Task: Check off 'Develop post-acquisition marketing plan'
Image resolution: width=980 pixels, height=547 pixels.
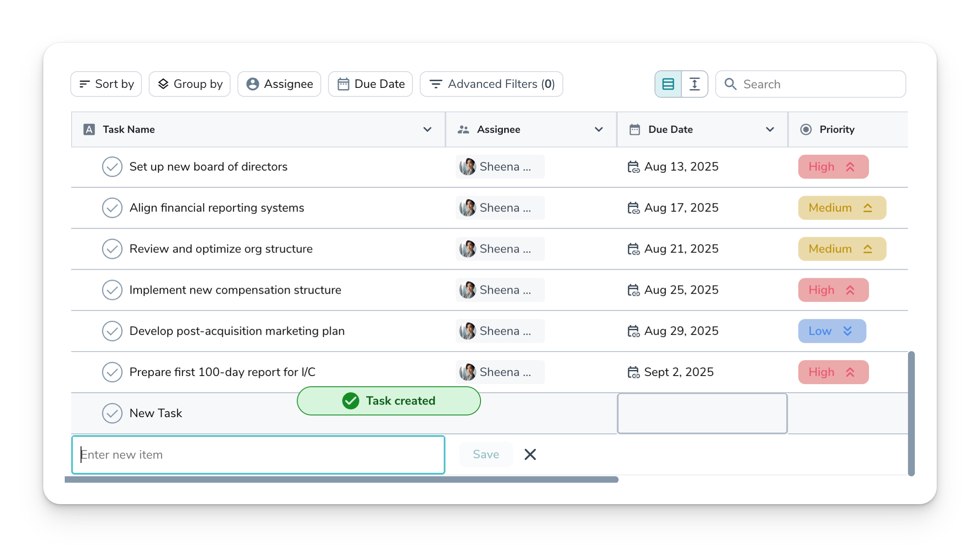Action: point(112,331)
